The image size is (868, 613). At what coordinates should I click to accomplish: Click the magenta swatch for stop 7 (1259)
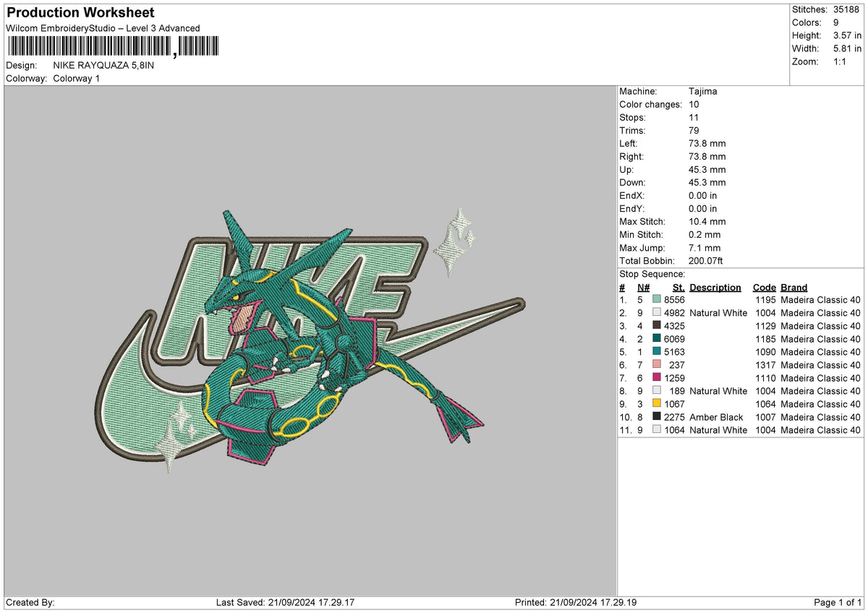click(656, 378)
